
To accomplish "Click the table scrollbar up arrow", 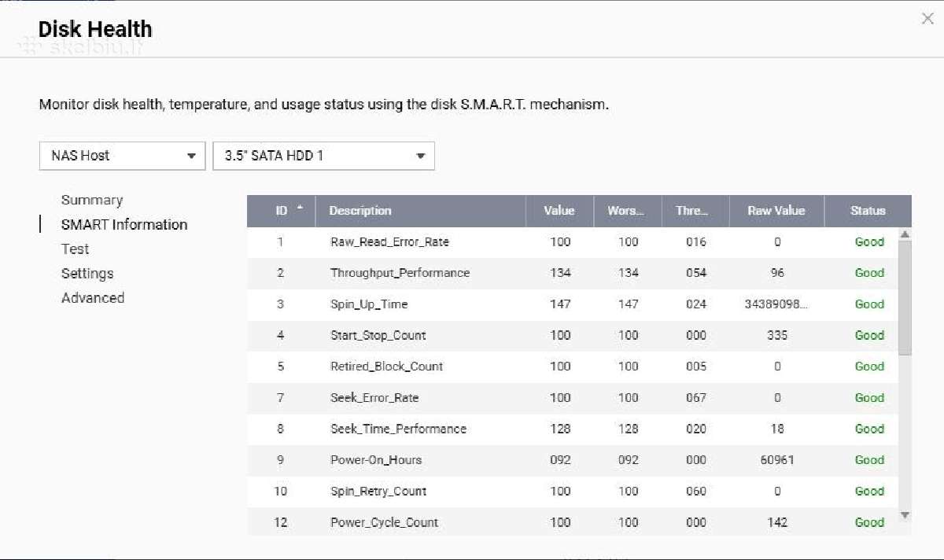I will (x=905, y=234).
